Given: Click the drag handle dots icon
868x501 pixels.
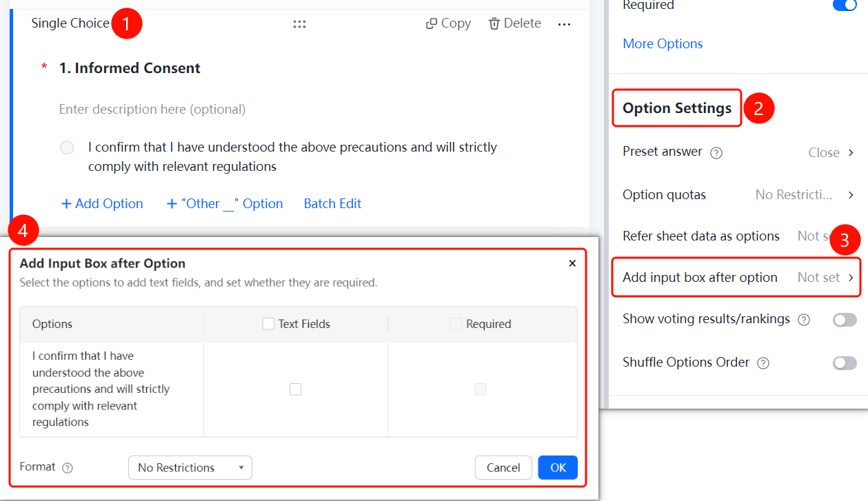Looking at the screenshot, I should pos(299,24).
